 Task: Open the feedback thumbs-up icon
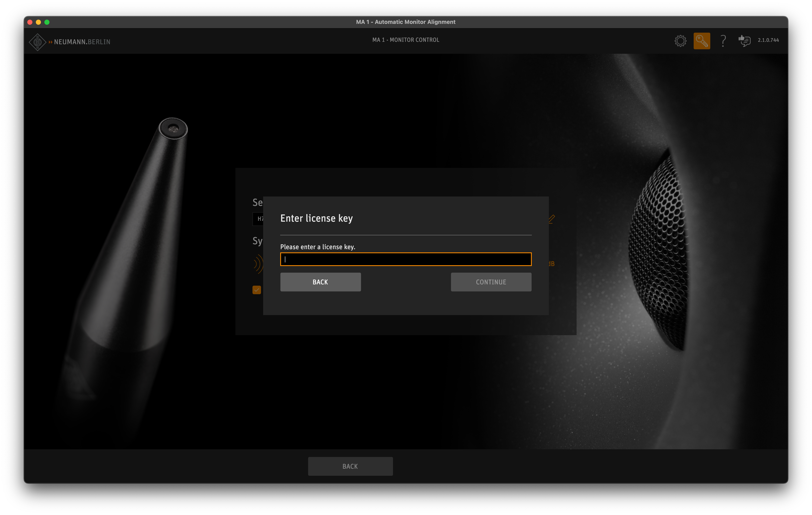point(744,41)
